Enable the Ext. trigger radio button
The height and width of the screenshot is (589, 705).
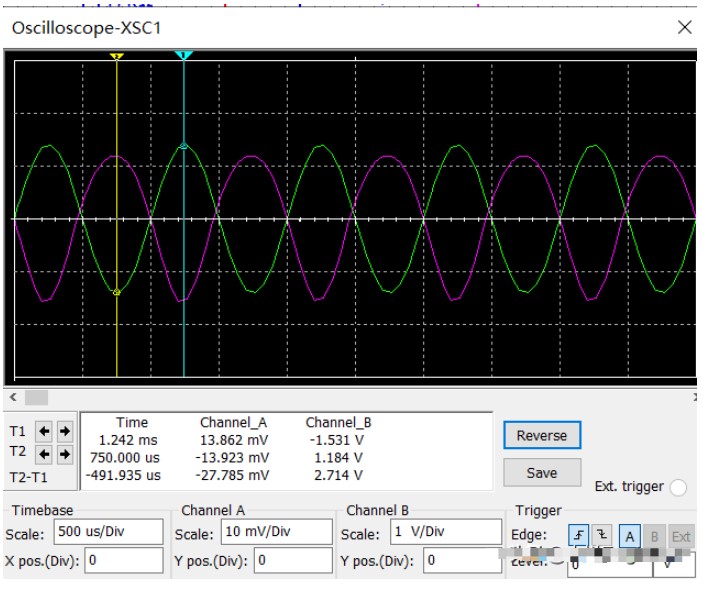(678, 487)
